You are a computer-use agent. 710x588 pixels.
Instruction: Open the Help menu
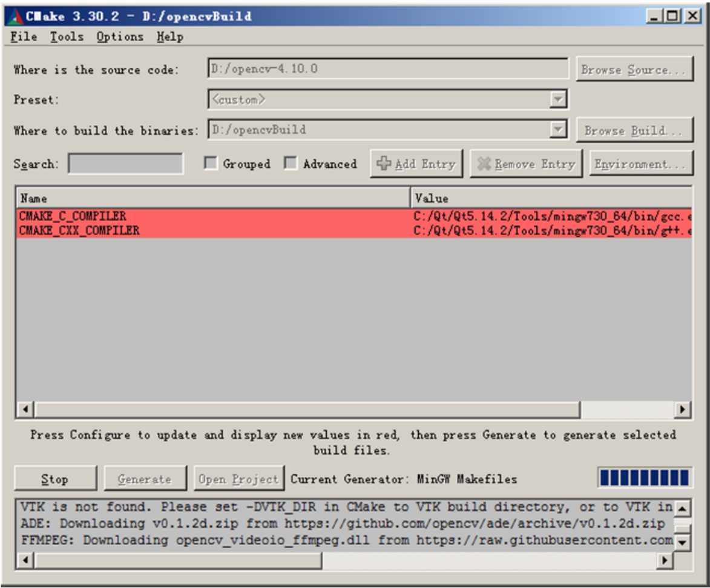170,37
